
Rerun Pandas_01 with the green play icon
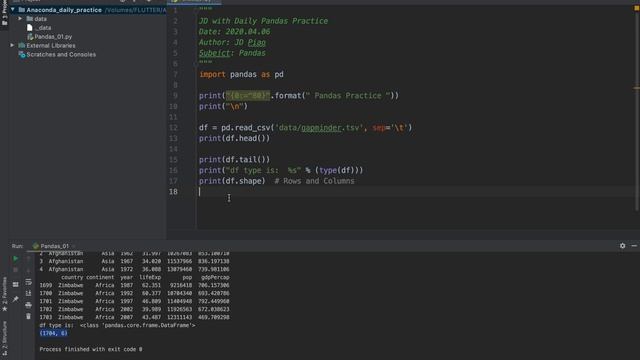16,258
